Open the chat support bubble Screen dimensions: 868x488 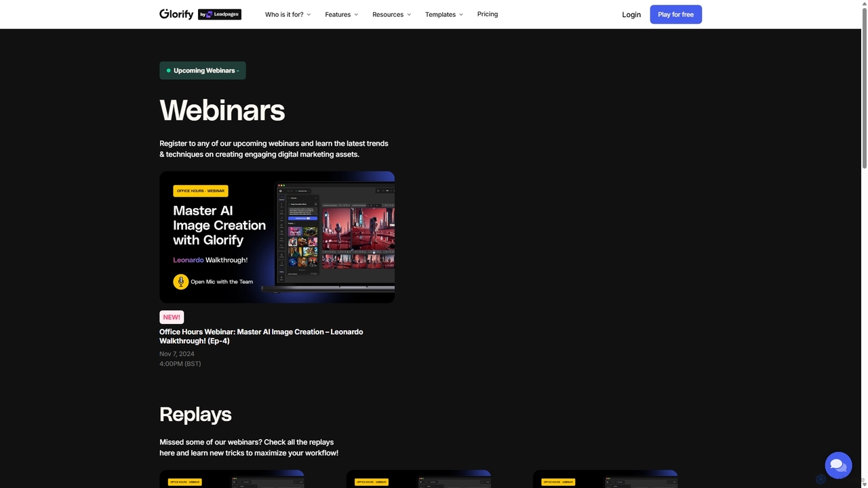click(x=838, y=465)
